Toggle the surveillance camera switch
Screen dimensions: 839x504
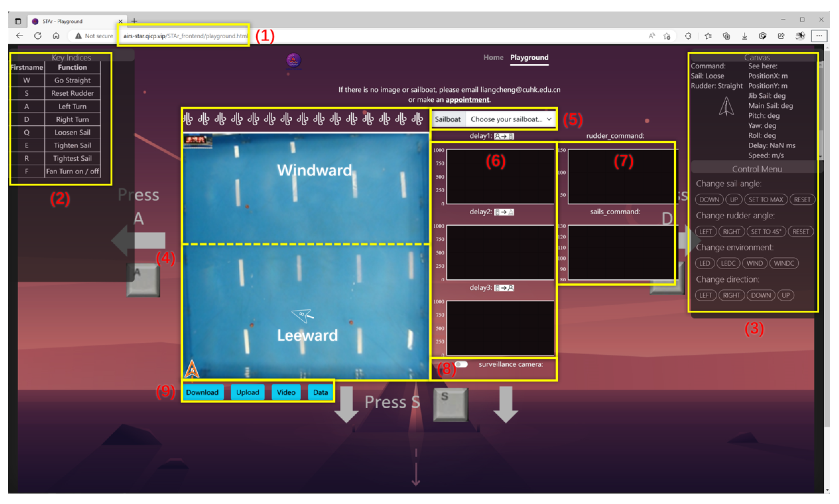coord(461,364)
